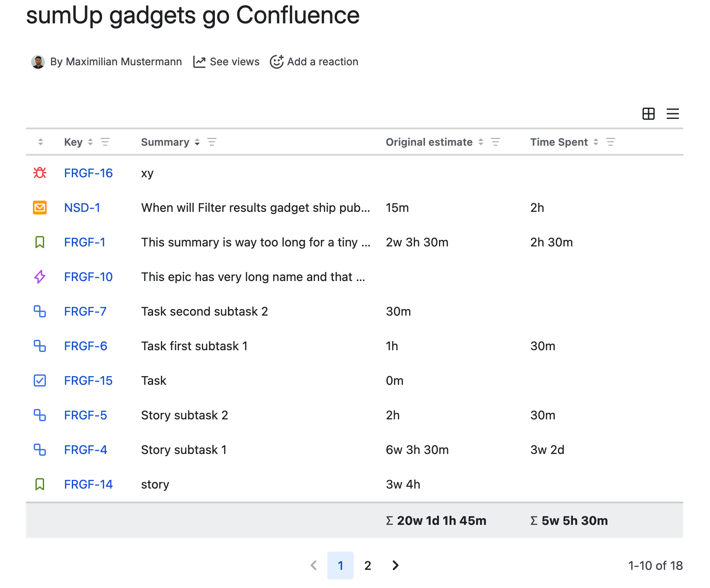Open issue FRGF-4
Screen dimensions: 710x588
[x=86, y=450]
